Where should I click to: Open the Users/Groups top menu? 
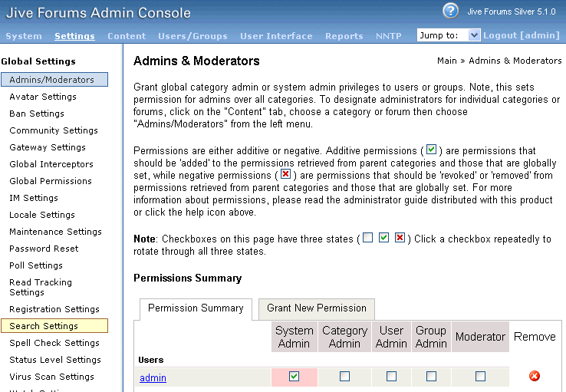coord(193,36)
